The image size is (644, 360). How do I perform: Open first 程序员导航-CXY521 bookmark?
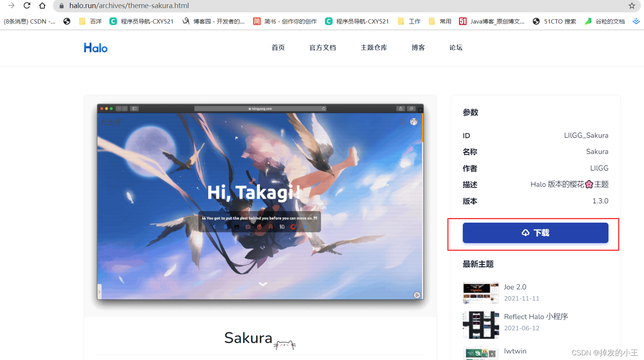pos(141,21)
